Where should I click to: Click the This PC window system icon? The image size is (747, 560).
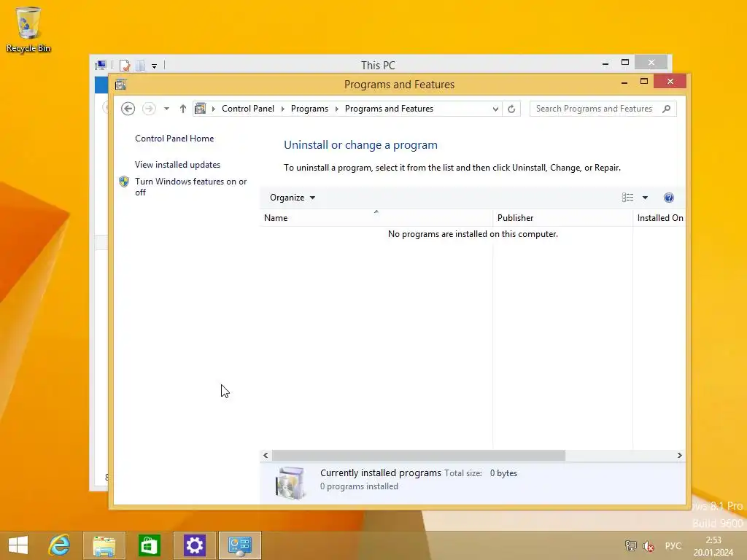101,65
